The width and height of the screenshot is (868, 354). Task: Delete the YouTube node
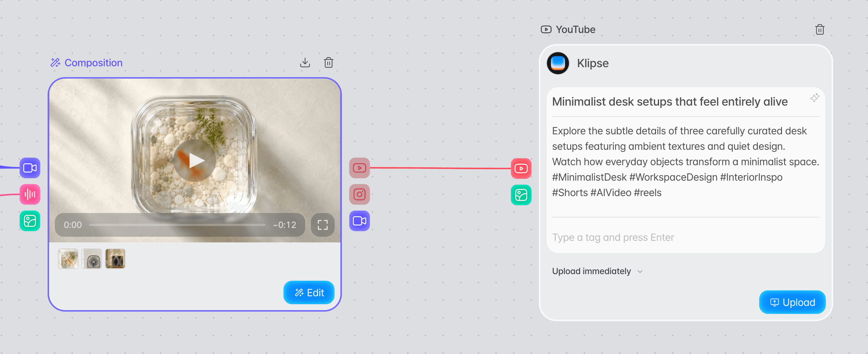820,30
